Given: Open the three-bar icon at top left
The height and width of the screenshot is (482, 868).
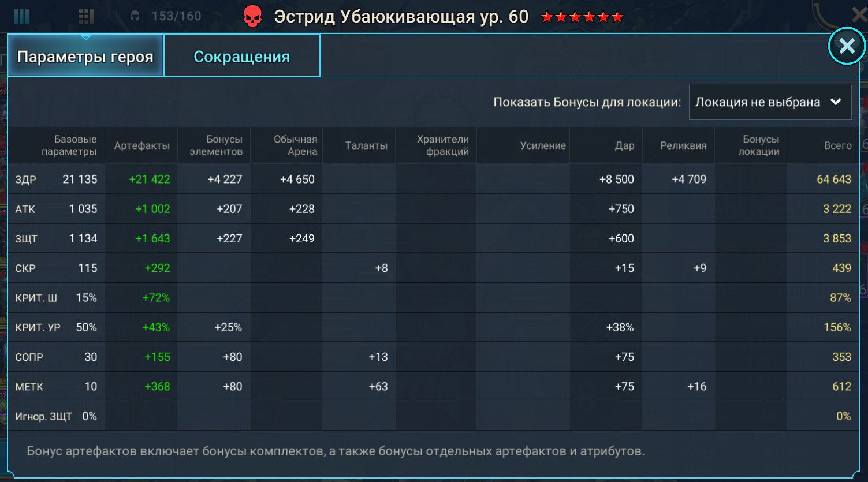Looking at the screenshot, I should pos(21,16).
